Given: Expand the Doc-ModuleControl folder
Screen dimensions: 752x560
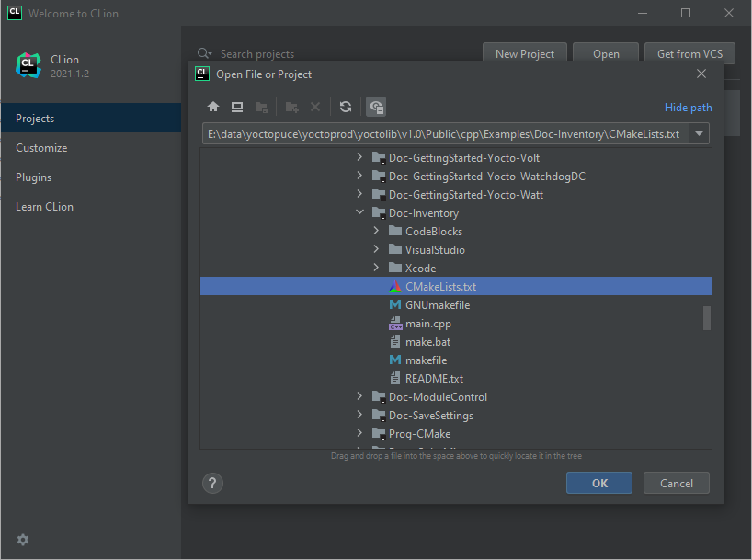Looking at the screenshot, I should click(359, 397).
